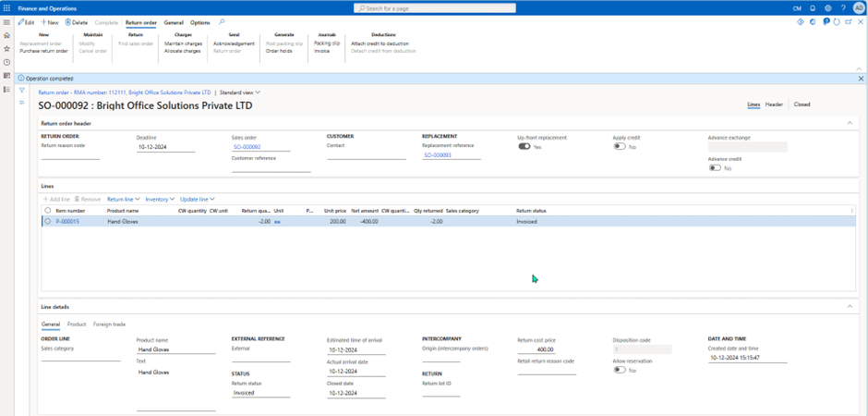
Task: Switch to the Header view tab
Action: tap(774, 104)
